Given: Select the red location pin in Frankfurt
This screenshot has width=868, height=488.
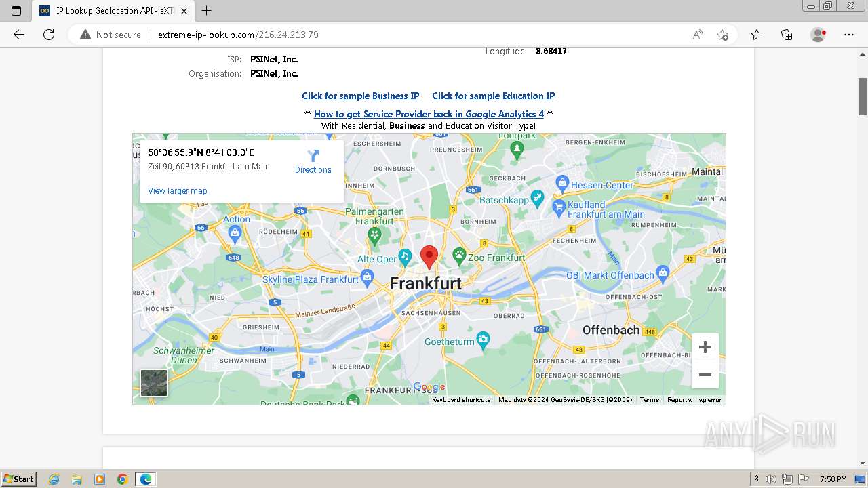Looking at the screenshot, I should tap(429, 258).
